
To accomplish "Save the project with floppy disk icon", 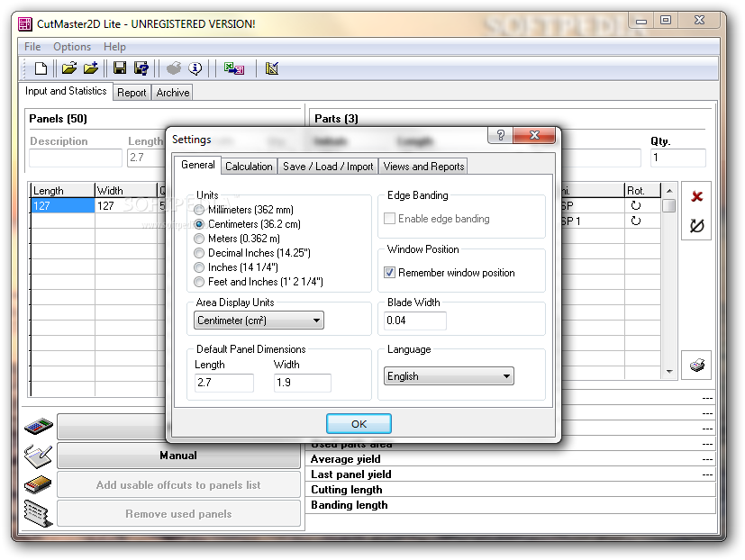I will tap(120, 68).
